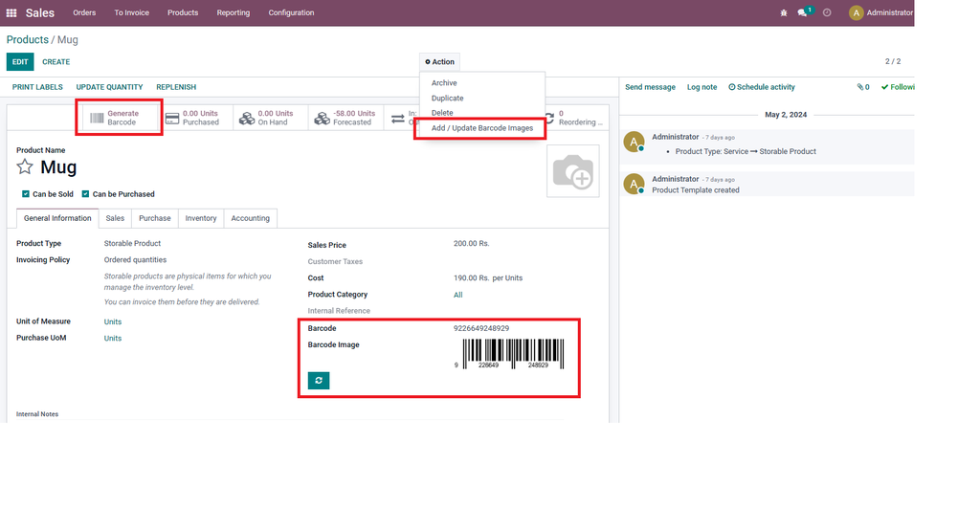This screenshot has width=980, height=530.
Task: Open the Action dropdown
Action: point(439,62)
